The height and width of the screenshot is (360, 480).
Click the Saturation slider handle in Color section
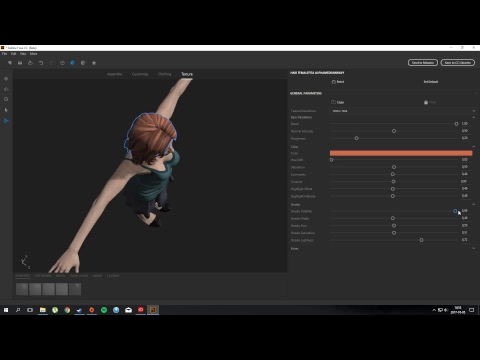pos(394,167)
